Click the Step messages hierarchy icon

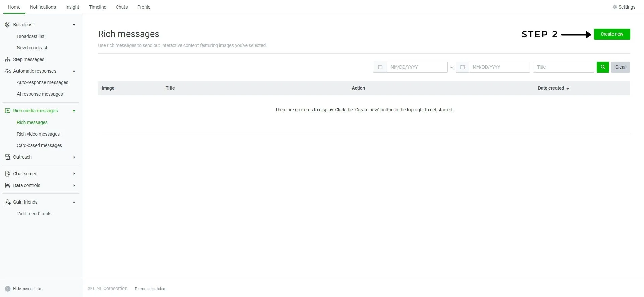click(x=8, y=60)
